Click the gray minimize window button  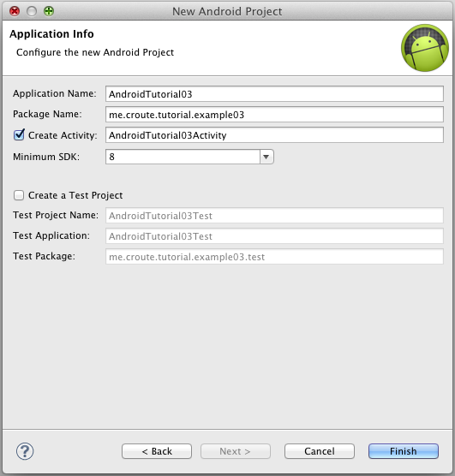pyautogui.click(x=32, y=11)
